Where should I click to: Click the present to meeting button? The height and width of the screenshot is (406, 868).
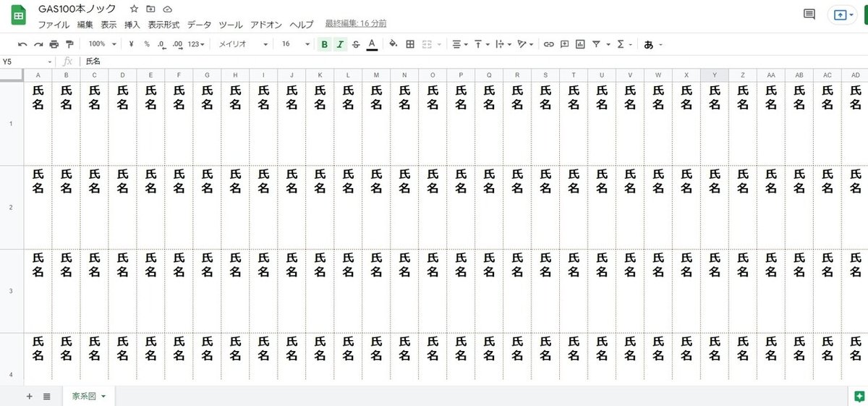coord(842,14)
